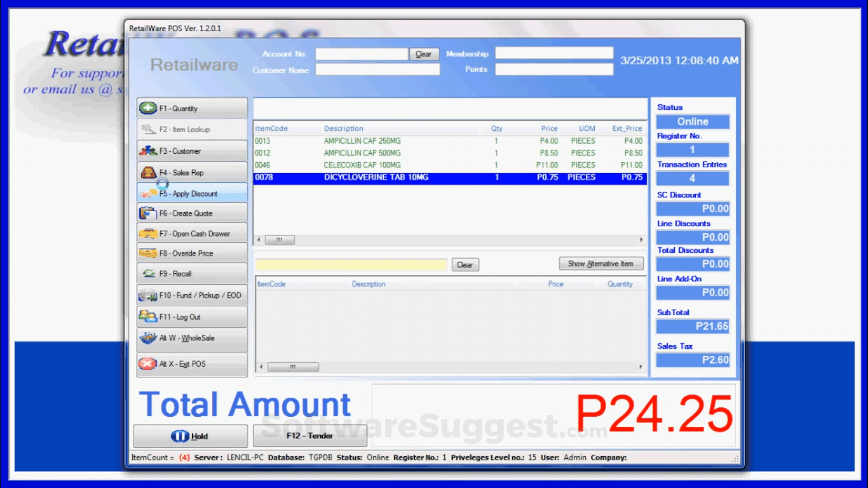Click the Transaction Entries value 4
The width and height of the screenshot is (868, 488).
pos(693,179)
